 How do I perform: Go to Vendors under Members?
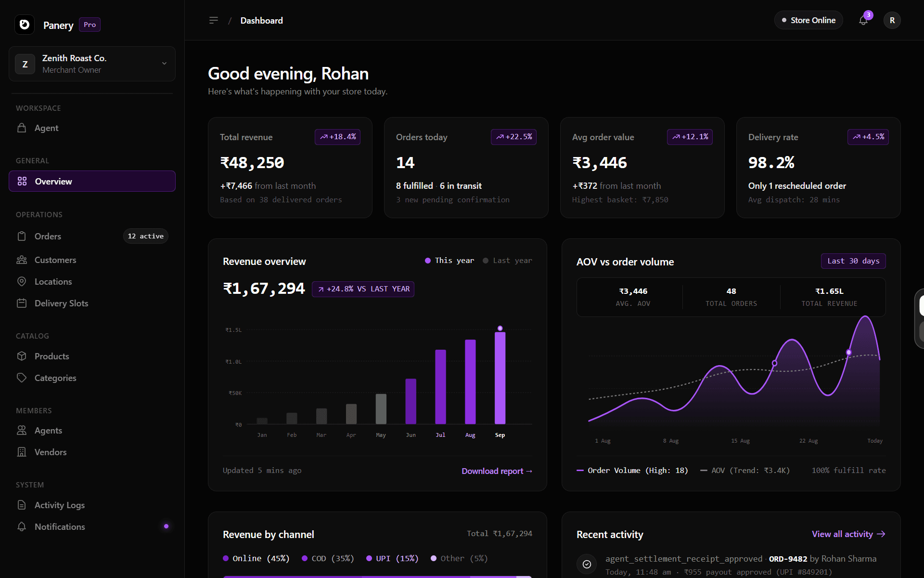point(92,452)
